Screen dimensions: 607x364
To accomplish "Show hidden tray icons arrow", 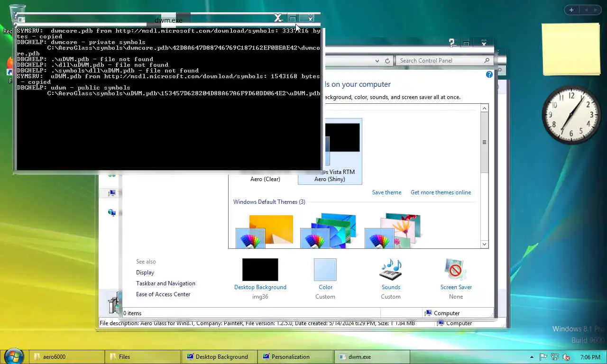I will (532, 357).
